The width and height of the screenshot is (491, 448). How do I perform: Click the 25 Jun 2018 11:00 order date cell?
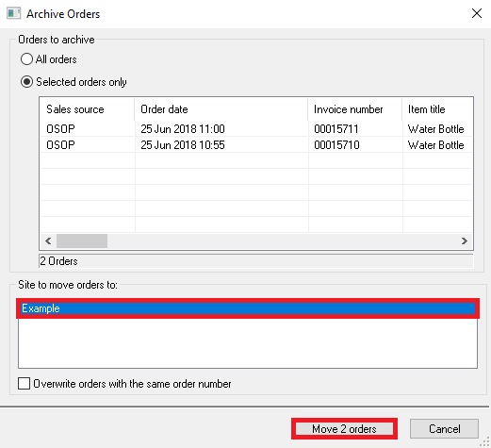(x=183, y=128)
